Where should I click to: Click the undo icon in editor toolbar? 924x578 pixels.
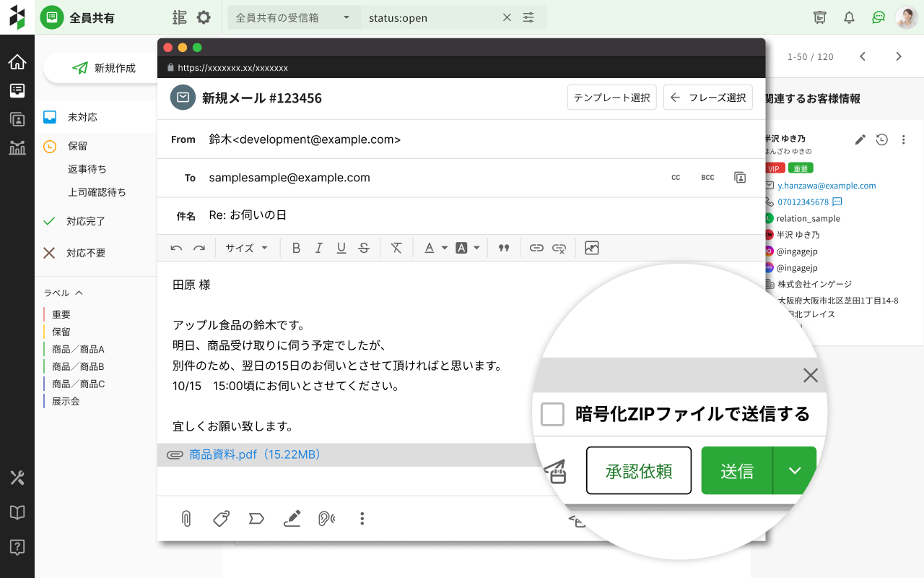tap(176, 248)
